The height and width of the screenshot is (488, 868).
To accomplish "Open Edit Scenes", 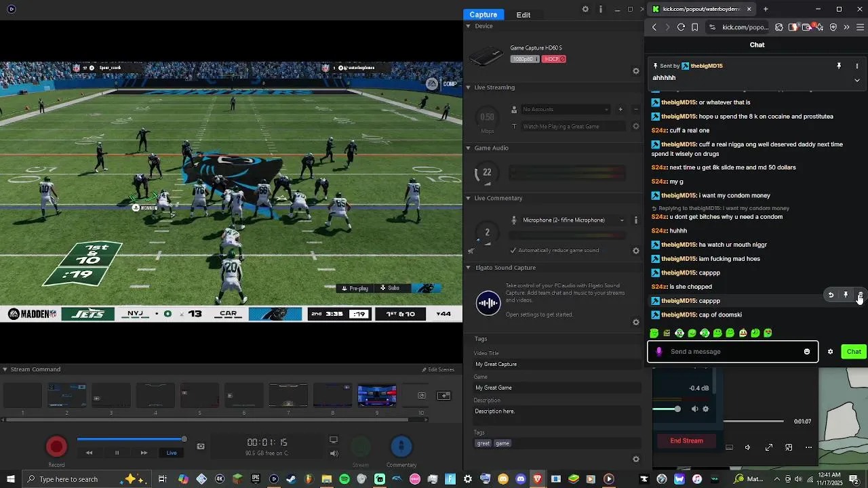I will point(438,369).
